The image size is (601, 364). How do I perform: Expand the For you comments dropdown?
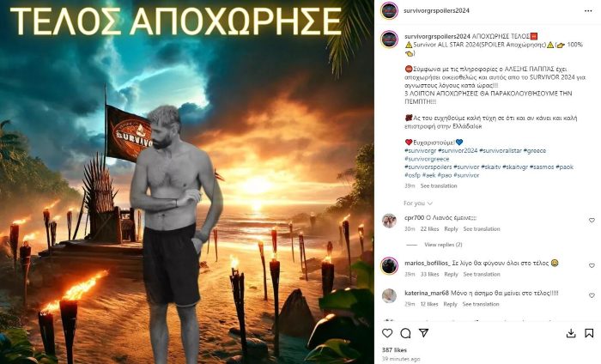pos(418,203)
